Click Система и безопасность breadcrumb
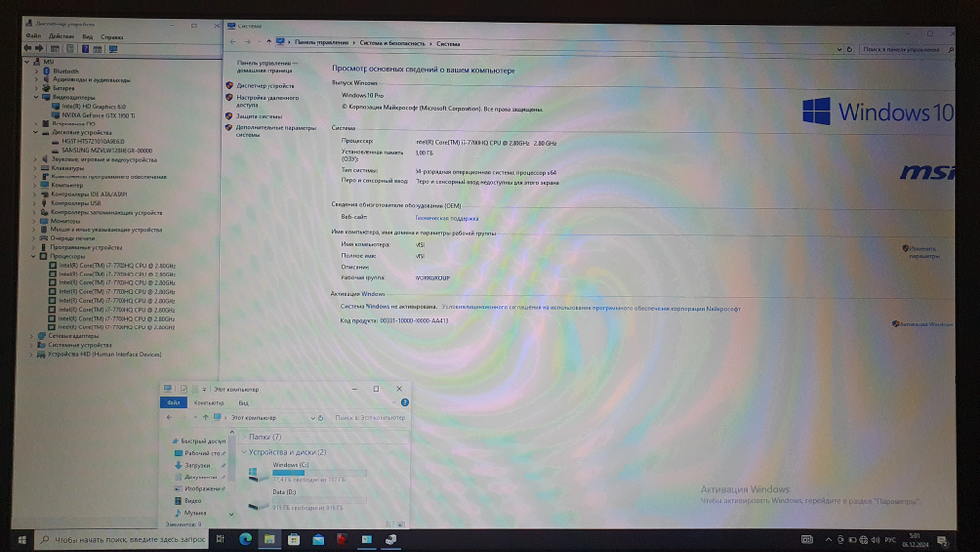 coord(392,43)
